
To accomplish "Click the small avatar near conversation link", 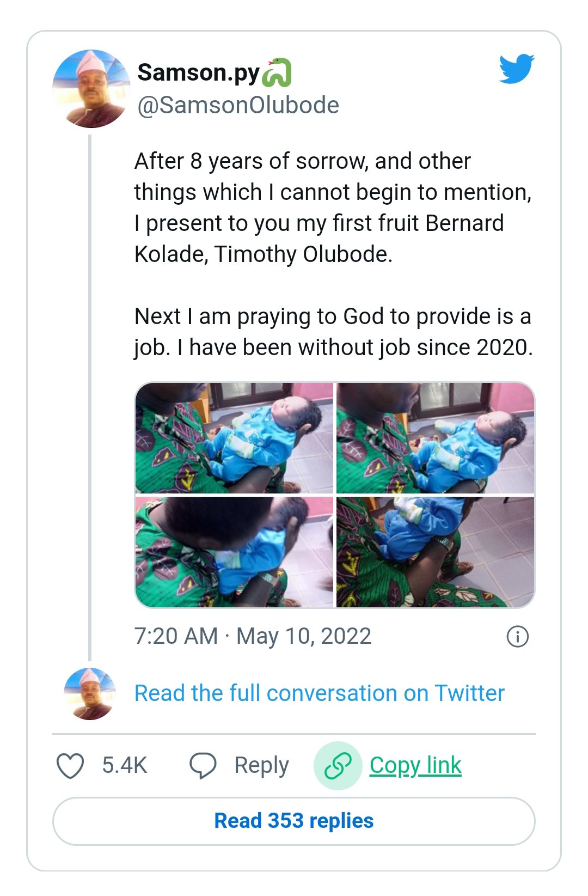I will [x=90, y=694].
